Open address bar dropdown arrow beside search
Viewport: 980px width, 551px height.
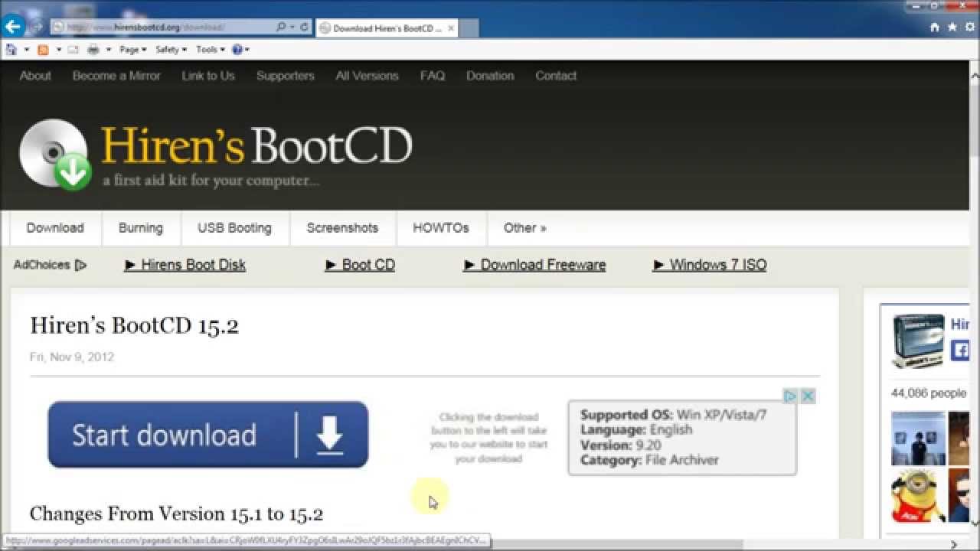tap(292, 27)
